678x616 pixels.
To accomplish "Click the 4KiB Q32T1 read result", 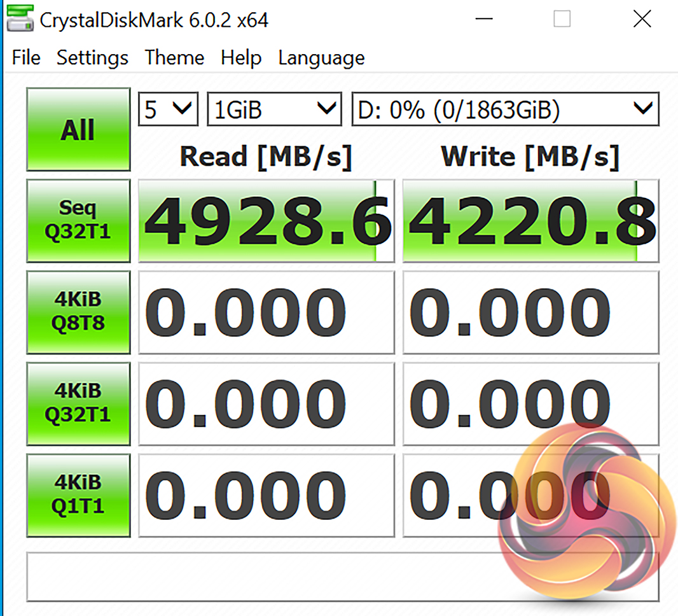I will tap(266, 403).
